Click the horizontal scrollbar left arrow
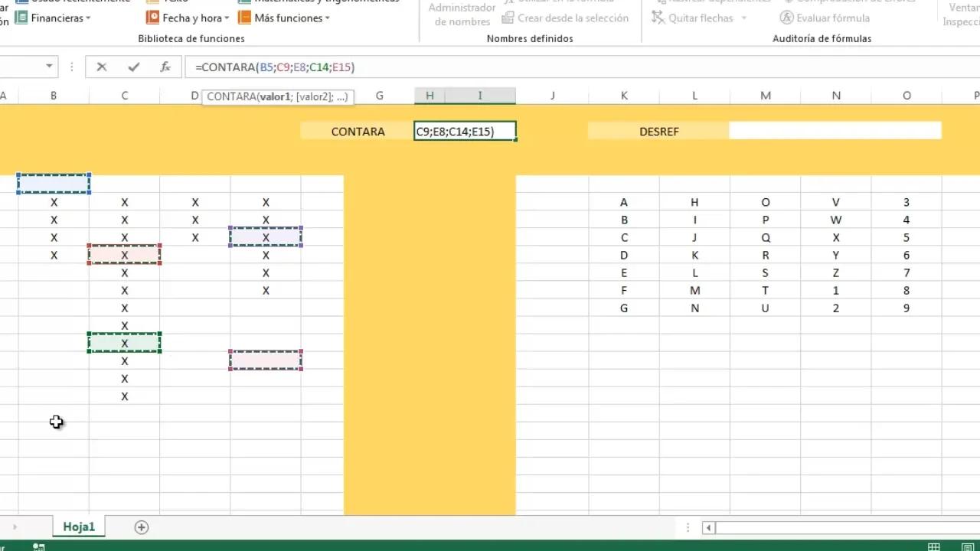The height and width of the screenshot is (551, 980). [x=709, y=527]
